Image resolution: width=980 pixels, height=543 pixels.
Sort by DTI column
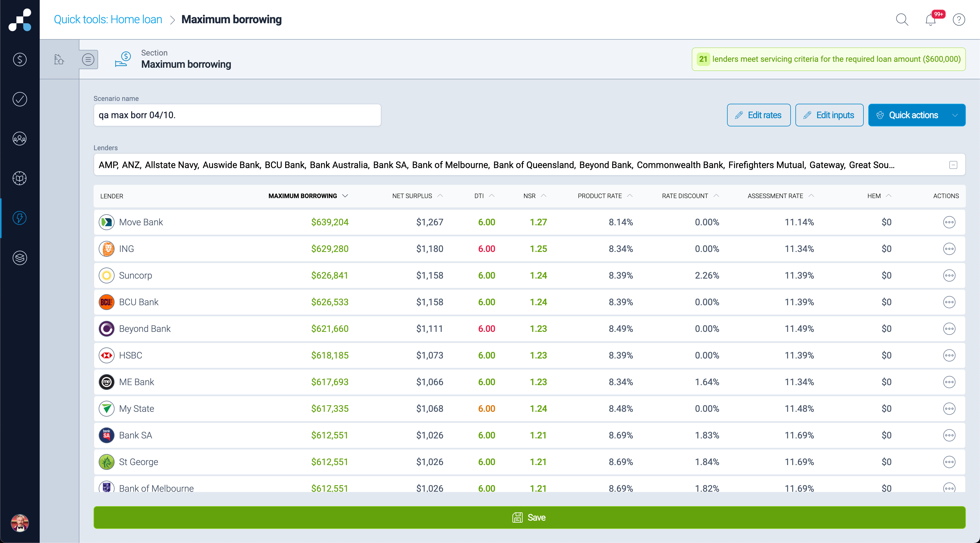point(484,196)
